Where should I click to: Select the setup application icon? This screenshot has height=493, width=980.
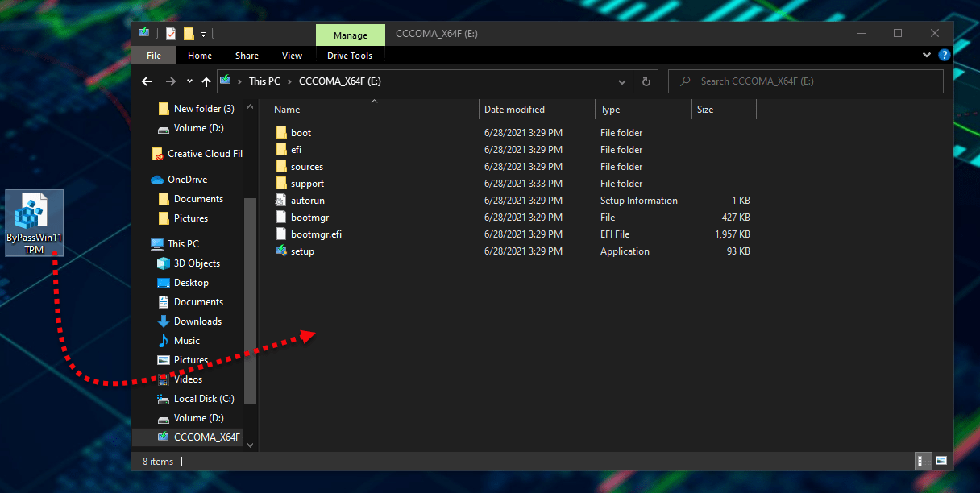click(x=281, y=251)
